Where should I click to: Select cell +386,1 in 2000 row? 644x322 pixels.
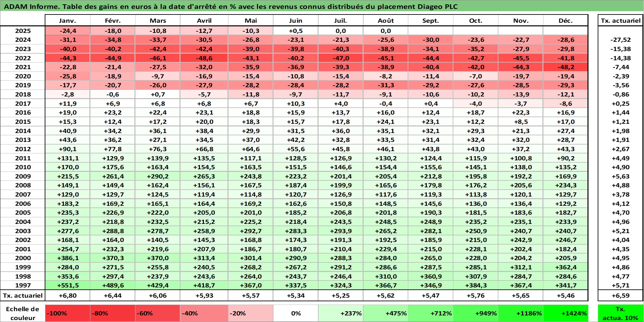tap(68, 258)
